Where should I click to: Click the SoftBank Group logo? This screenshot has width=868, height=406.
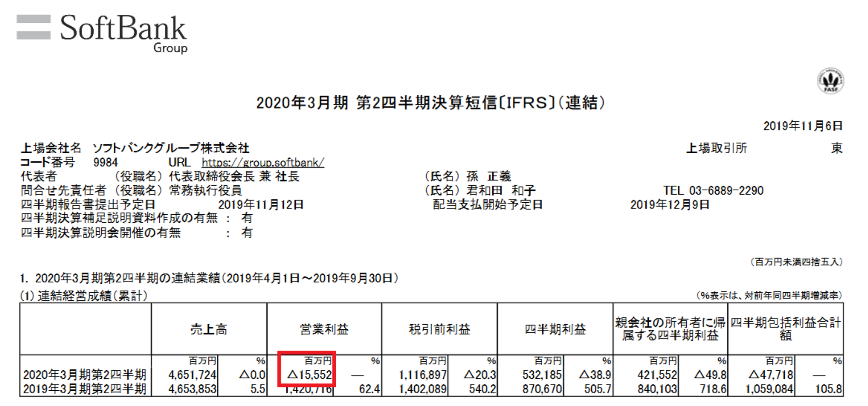pos(102,33)
